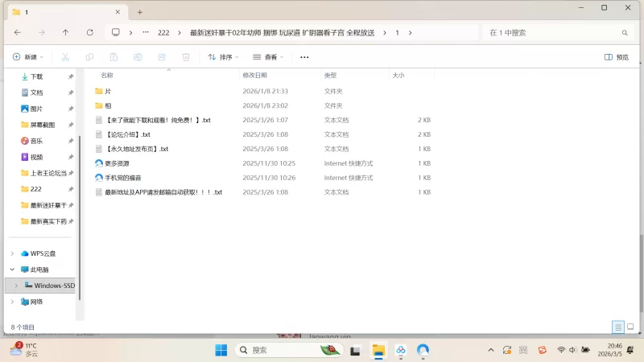Viewport: 644px width, 362px height.
Task: Switch to large icons view in the status bar
Action: 630,327
